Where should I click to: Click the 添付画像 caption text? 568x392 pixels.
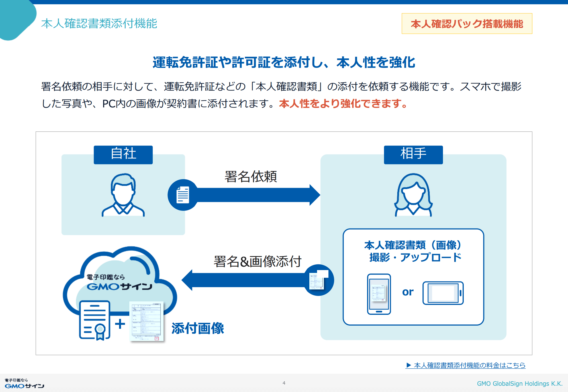coord(198,328)
